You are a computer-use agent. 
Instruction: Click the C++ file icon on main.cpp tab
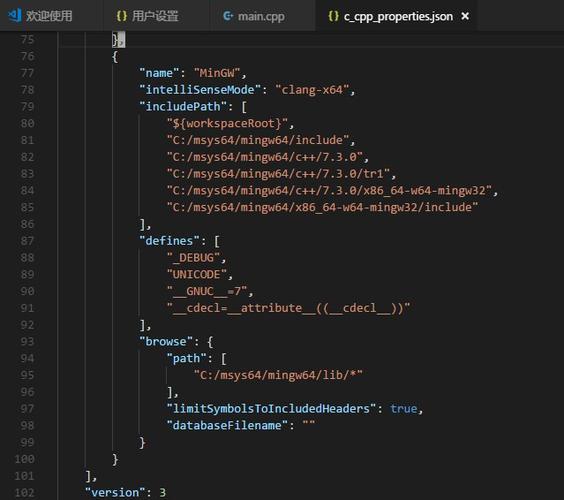(x=228, y=16)
